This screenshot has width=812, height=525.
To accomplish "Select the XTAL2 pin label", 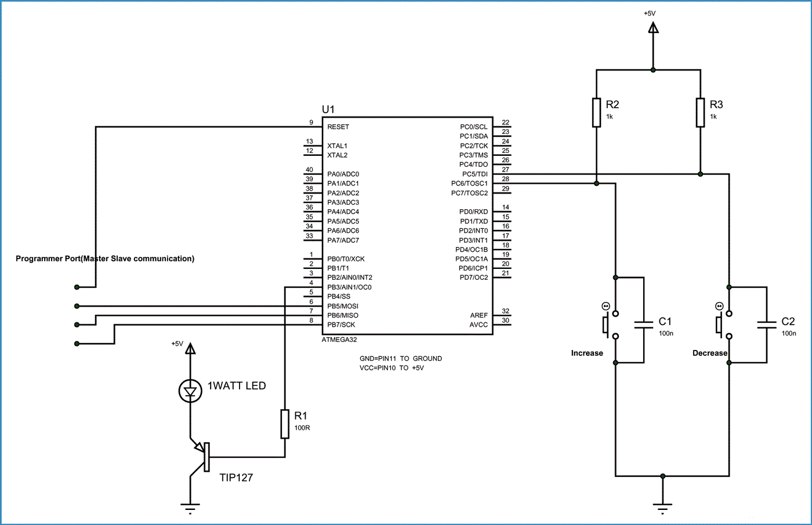I will point(337,155).
